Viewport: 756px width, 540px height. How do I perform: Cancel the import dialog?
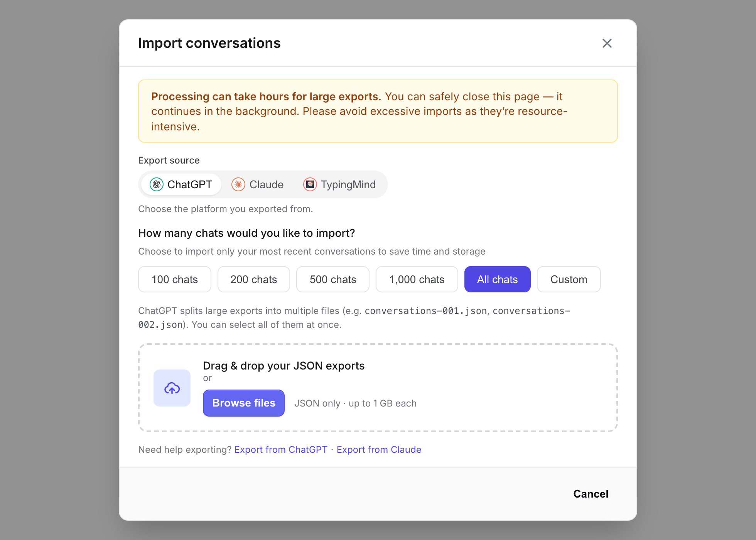[x=591, y=494]
